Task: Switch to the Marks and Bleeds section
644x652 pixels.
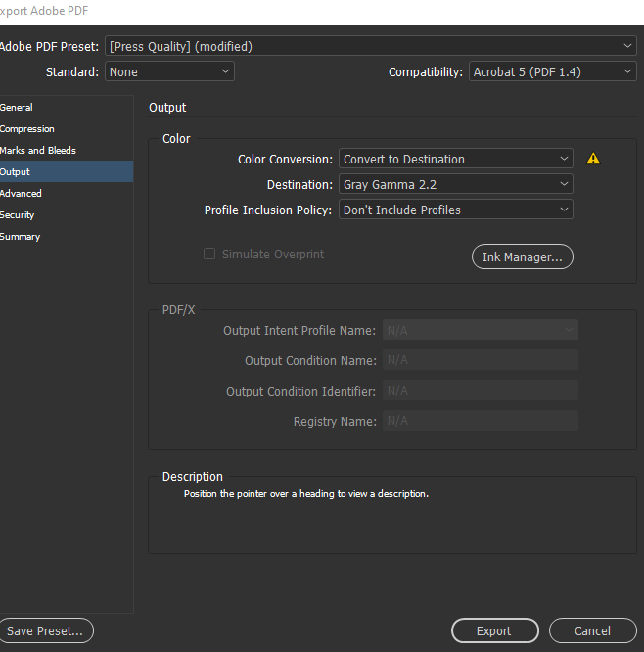Action: pos(67,151)
